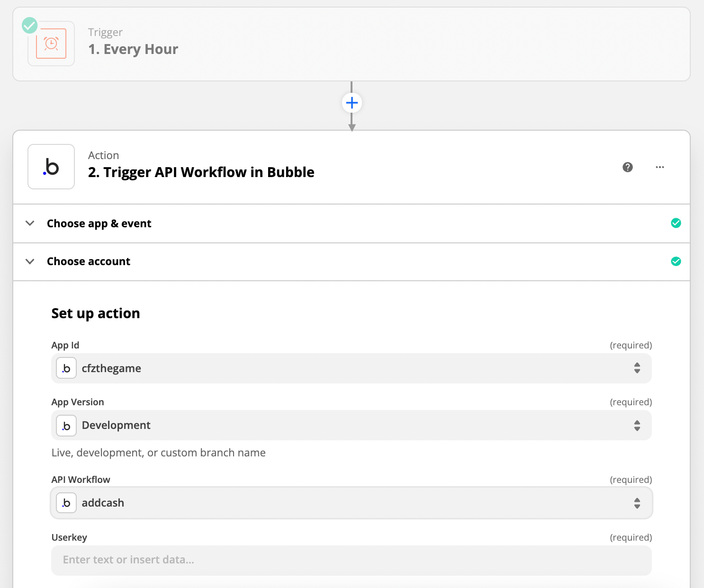This screenshot has width=704, height=588.
Task: Click the App Id dropdown arrows
Action: click(637, 368)
